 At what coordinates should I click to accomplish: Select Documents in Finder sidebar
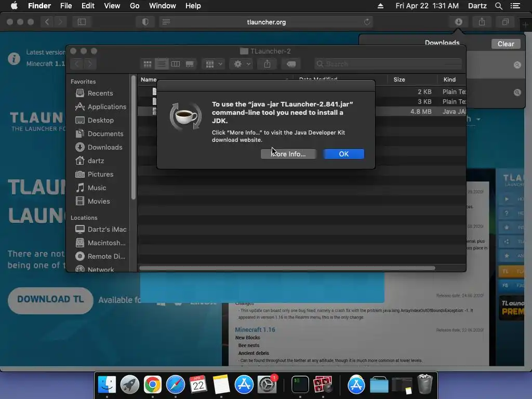point(99,134)
